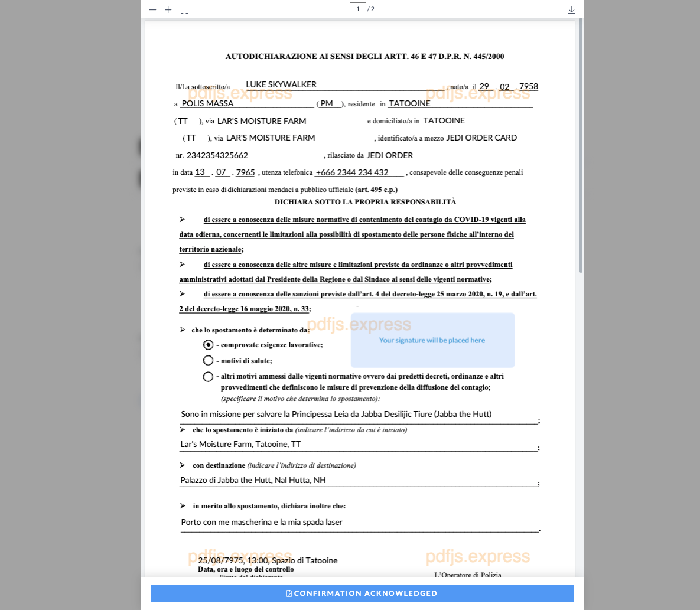Screen dimensions: 700x610
Task: Click the phone number +666 2344 234 432
Action: tap(352, 172)
